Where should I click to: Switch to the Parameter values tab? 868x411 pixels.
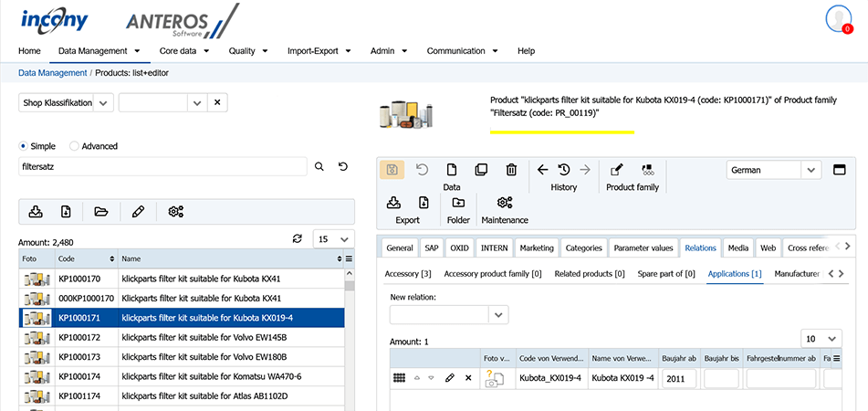pos(643,248)
